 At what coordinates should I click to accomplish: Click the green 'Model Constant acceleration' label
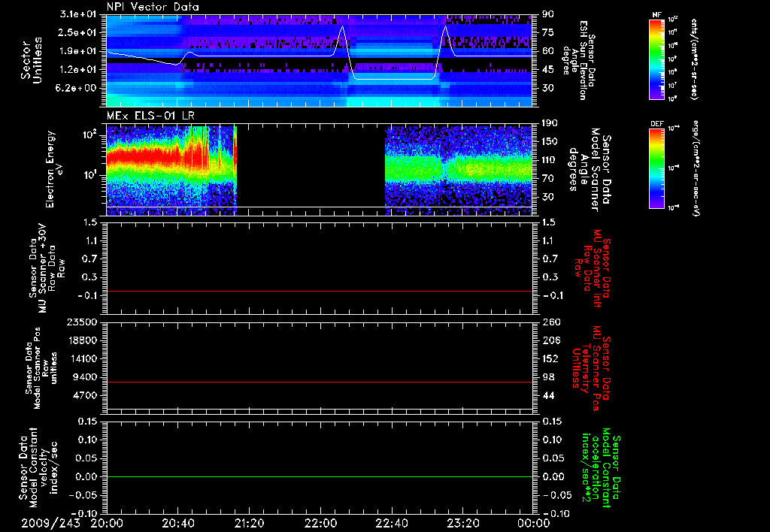point(601,467)
